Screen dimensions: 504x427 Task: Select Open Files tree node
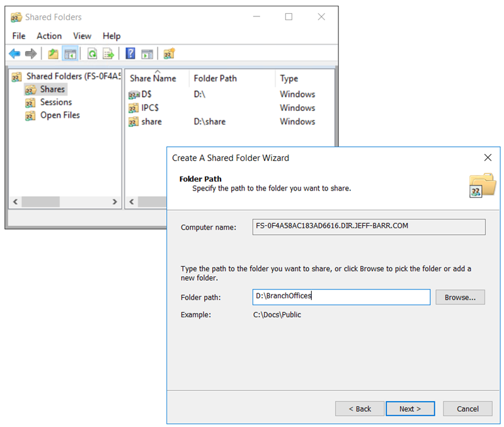(60, 115)
